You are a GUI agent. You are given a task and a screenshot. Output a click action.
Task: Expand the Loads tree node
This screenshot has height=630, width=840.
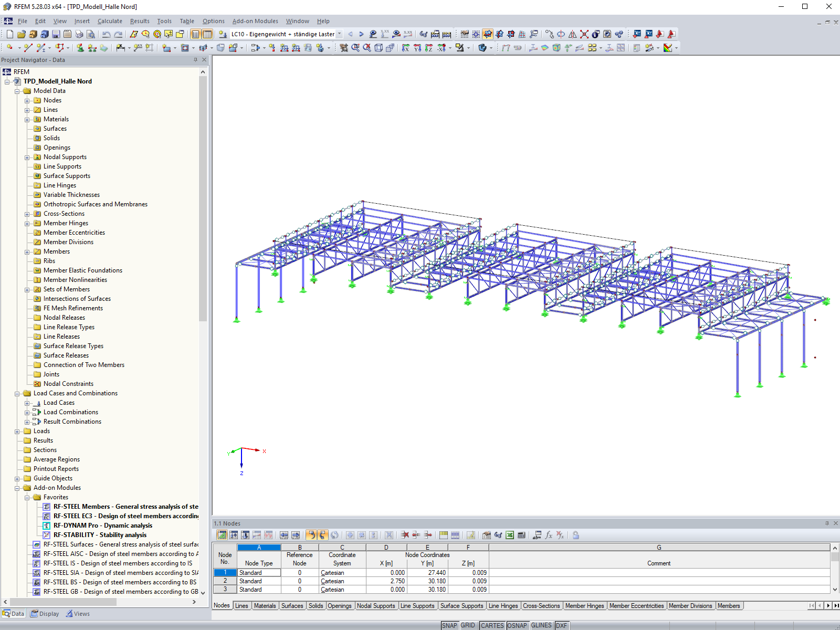pos(17,431)
